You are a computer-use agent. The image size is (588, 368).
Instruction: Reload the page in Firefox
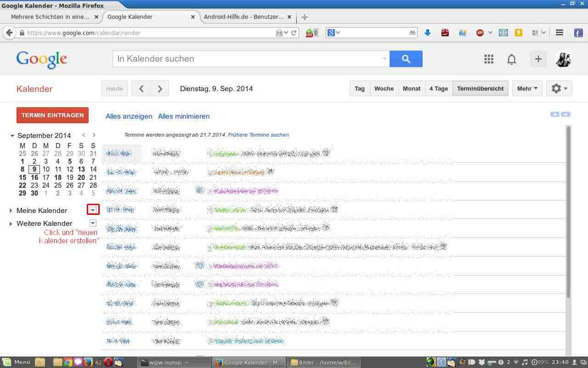pos(294,33)
